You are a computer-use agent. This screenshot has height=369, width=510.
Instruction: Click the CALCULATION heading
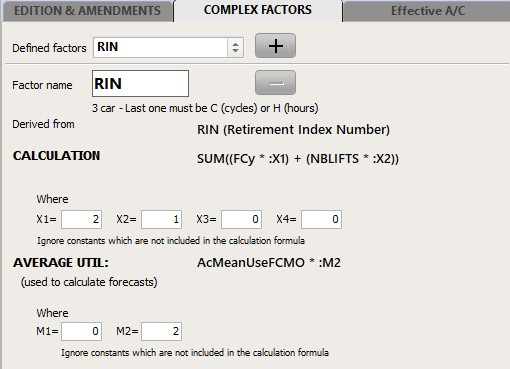pyautogui.click(x=56, y=156)
